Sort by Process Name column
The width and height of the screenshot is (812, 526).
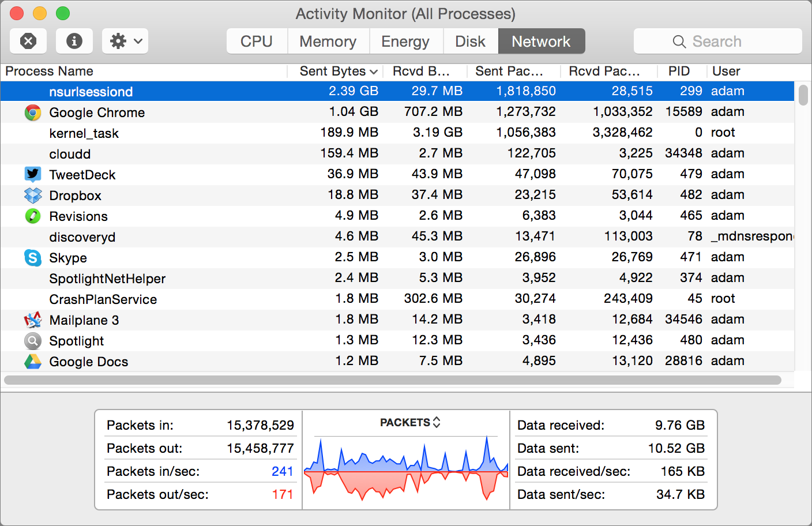tap(144, 71)
